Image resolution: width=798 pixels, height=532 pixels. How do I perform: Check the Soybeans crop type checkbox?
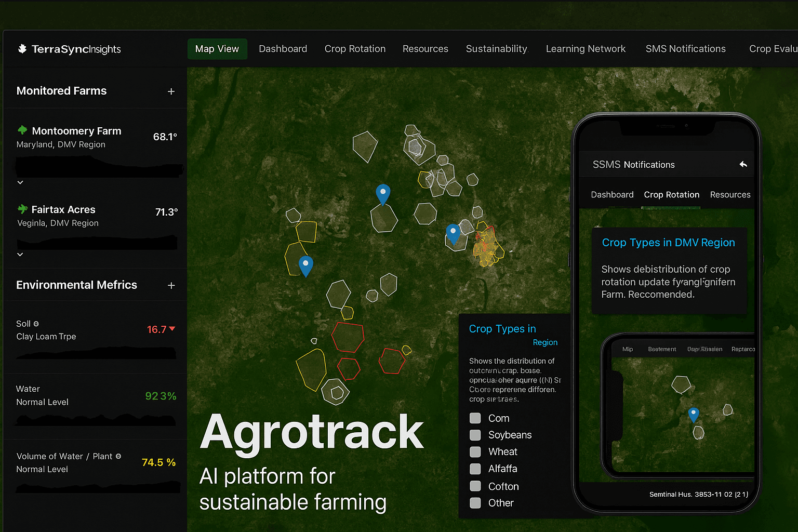coord(475,435)
